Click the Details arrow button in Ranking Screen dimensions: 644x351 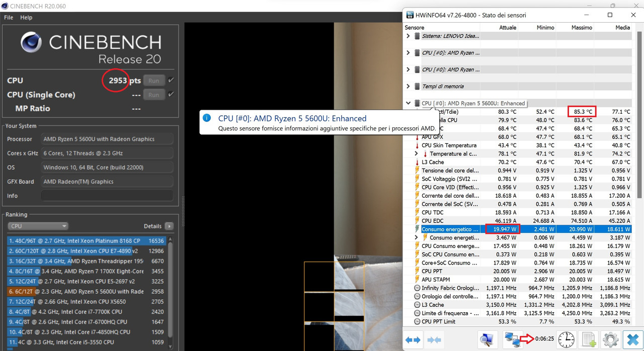169,226
